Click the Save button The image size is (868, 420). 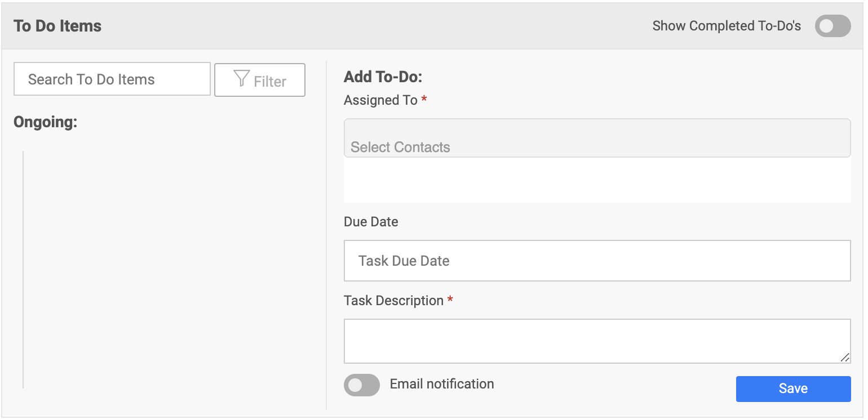click(x=793, y=388)
